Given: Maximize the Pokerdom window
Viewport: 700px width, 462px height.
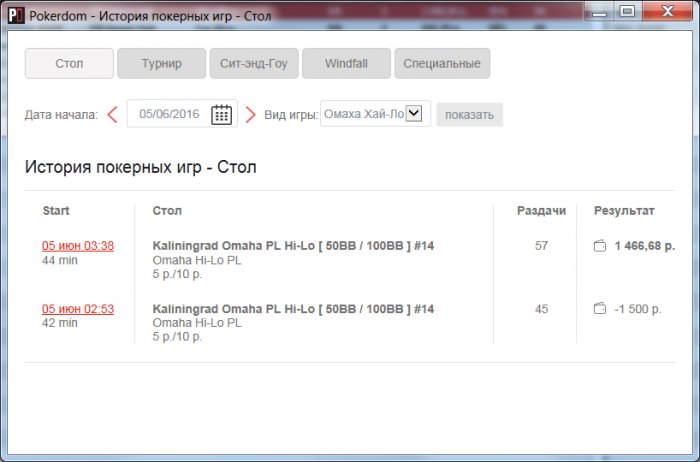Looking at the screenshot, I should [627, 12].
